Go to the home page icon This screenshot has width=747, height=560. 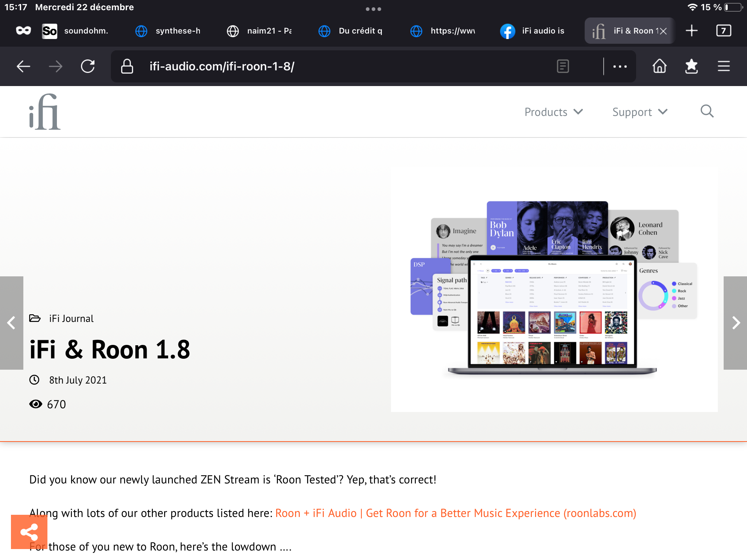(x=659, y=66)
